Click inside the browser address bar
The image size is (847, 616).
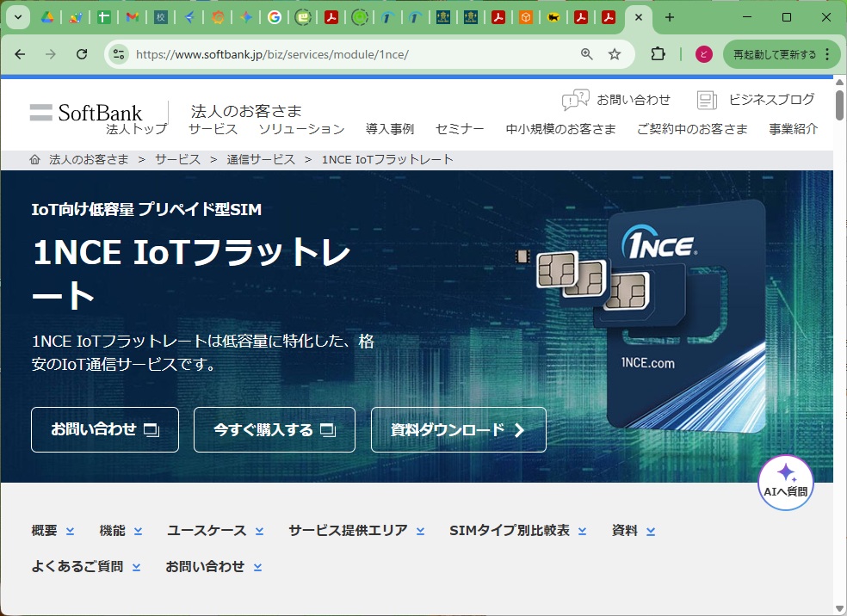tap(344, 53)
